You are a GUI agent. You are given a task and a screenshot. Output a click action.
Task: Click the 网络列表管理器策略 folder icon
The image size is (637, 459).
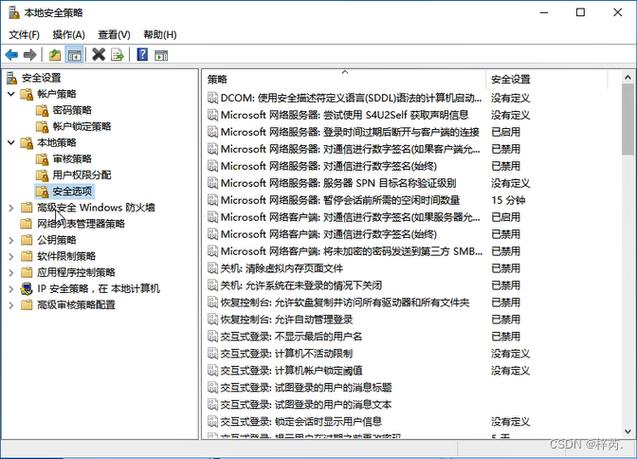pyautogui.click(x=27, y=224)
